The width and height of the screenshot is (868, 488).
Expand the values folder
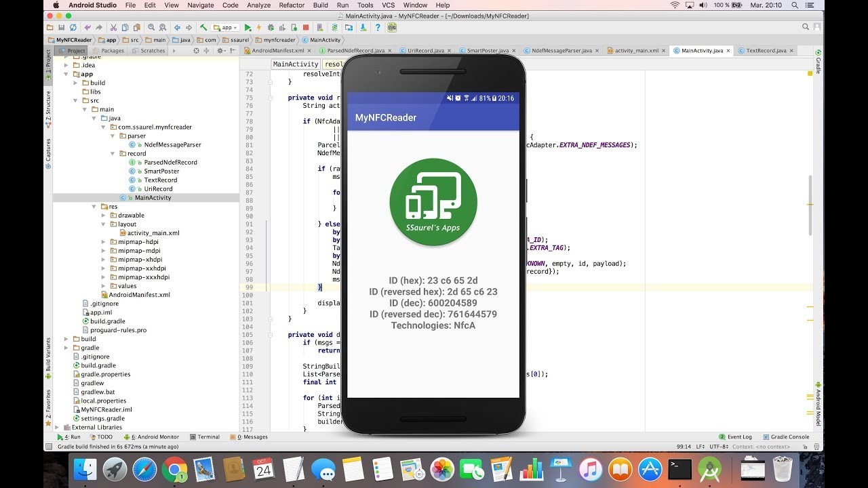[x=104, y=286]
